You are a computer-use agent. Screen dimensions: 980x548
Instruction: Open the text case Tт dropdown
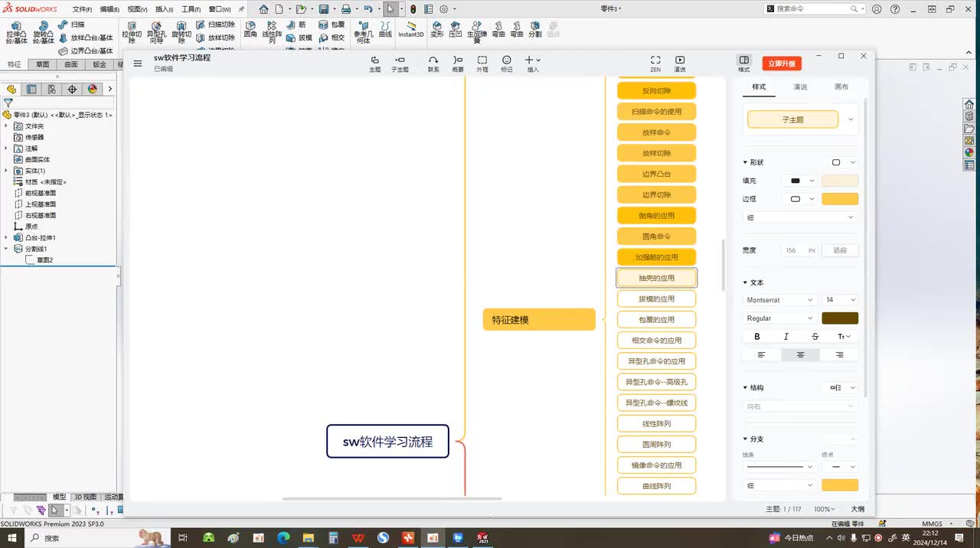click(844, 337)
